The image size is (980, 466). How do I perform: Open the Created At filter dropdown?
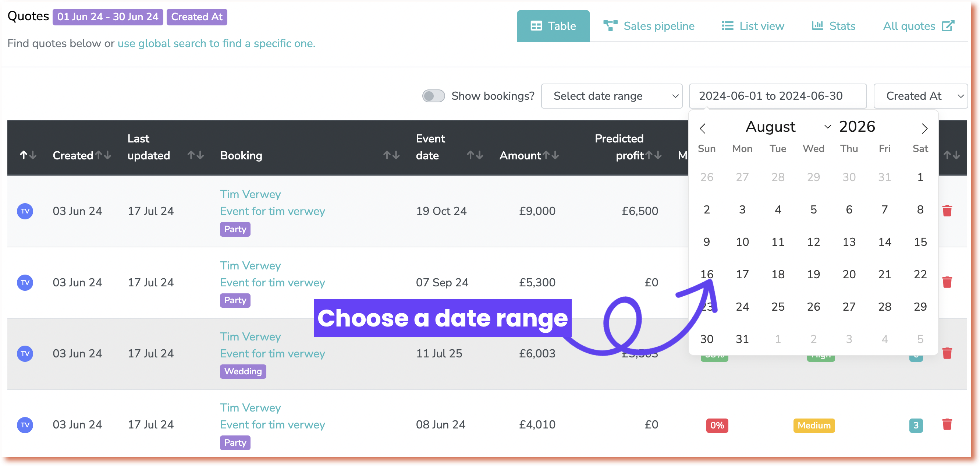pyautogui.click(x=920, y=96)
